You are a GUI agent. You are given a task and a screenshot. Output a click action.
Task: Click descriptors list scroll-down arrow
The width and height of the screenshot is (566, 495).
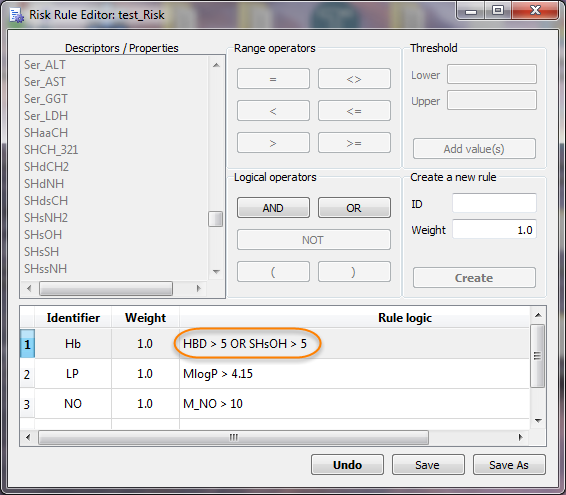tap(216, 272)
